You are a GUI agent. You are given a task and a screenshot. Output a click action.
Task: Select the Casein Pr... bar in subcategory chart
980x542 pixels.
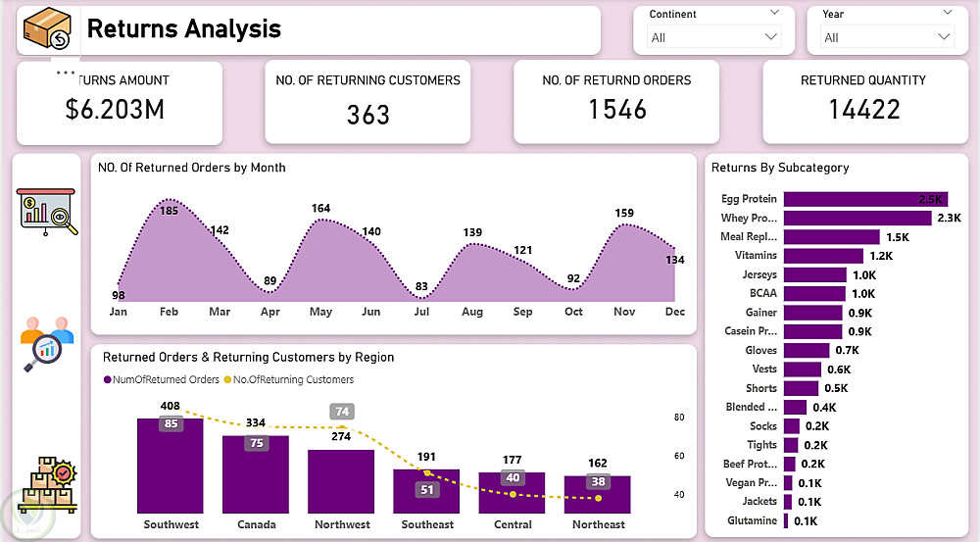pos(812,331)
